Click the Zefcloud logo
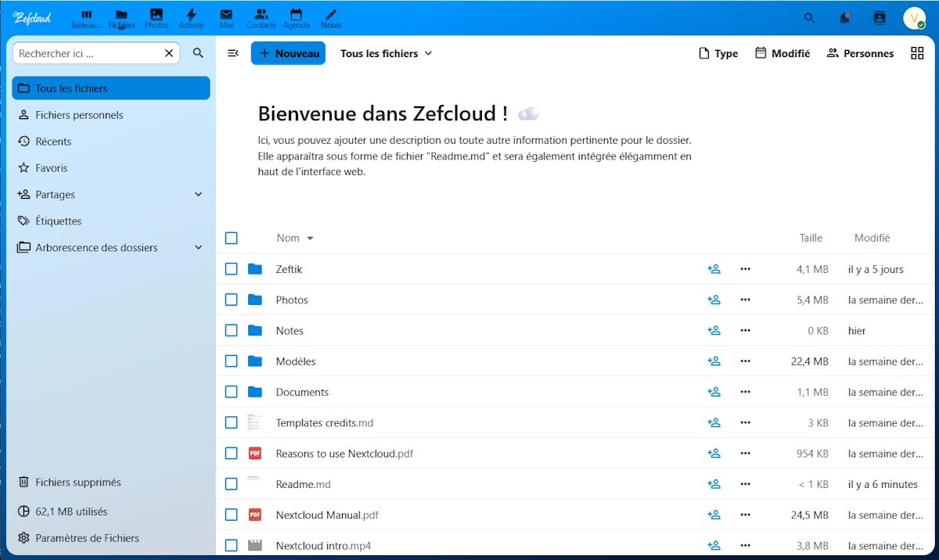 point(32,18)
